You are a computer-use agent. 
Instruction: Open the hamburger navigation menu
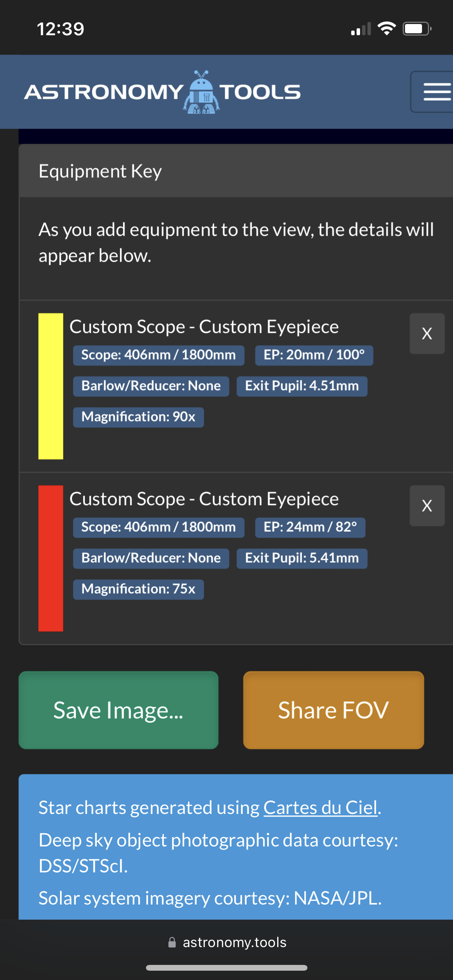pos(436,92)
